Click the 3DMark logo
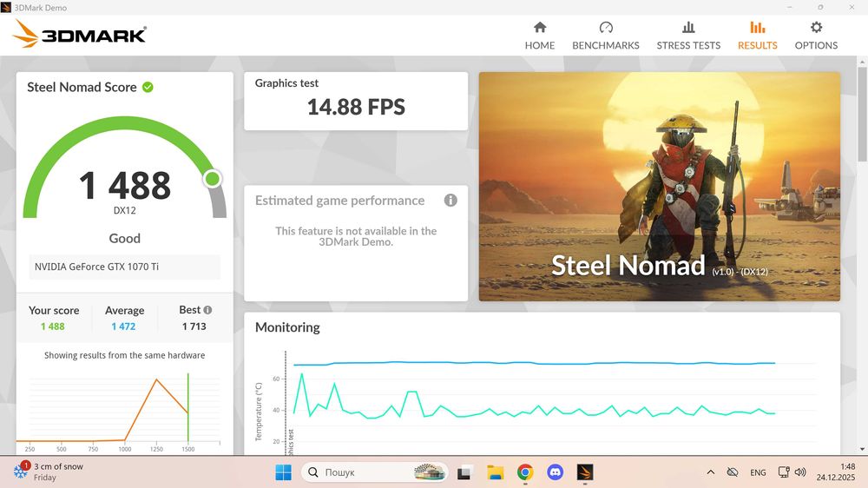 coord(80,34)
